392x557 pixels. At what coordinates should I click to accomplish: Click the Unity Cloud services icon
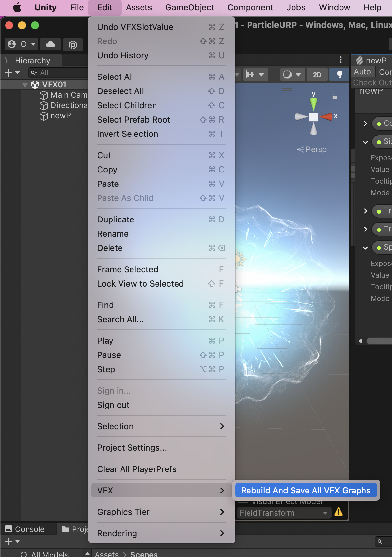coord(51,44)
